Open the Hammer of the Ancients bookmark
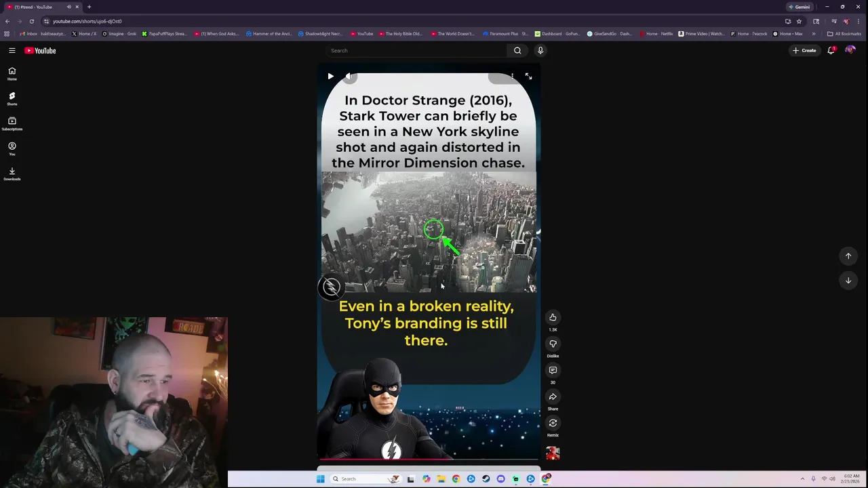 269,33
